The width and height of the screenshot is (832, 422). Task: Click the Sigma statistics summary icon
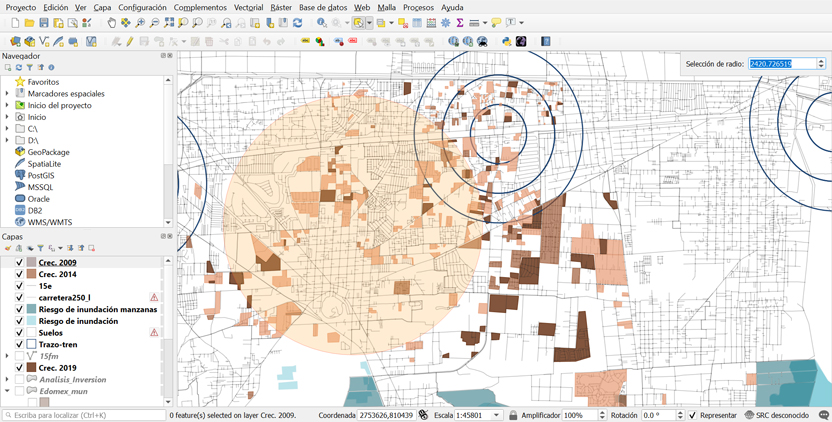click(459, 22)
